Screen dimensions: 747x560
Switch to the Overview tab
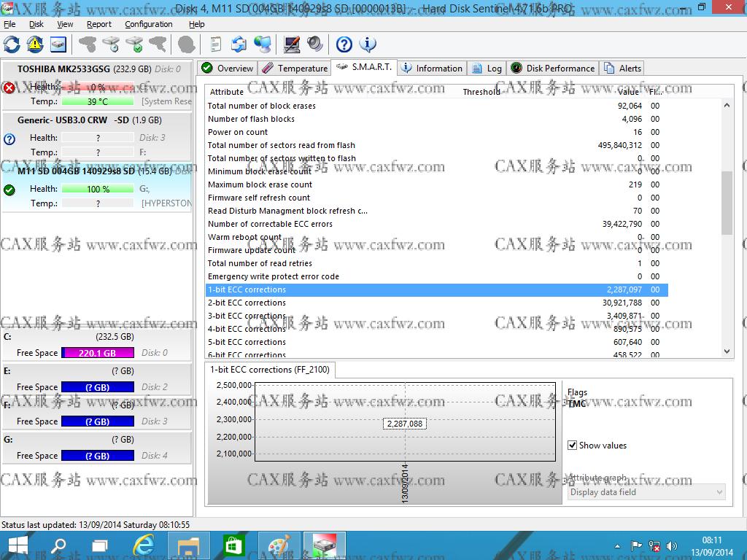coord(228,68)
